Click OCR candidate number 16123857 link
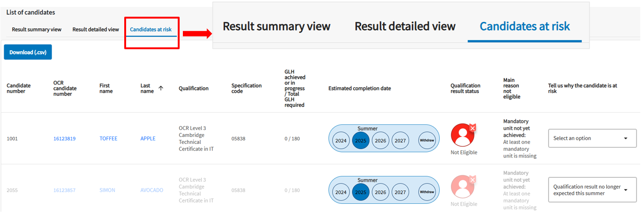 click(65, 190)
